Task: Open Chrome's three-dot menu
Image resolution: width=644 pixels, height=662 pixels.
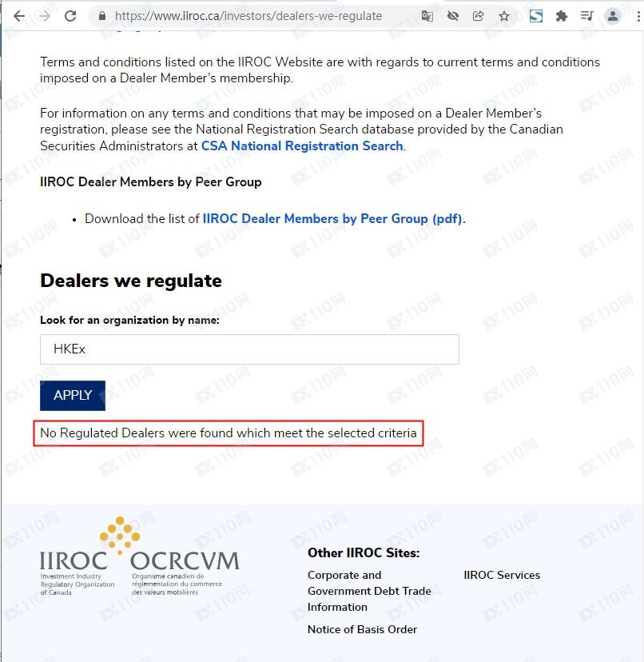Action: click(637, 16)
